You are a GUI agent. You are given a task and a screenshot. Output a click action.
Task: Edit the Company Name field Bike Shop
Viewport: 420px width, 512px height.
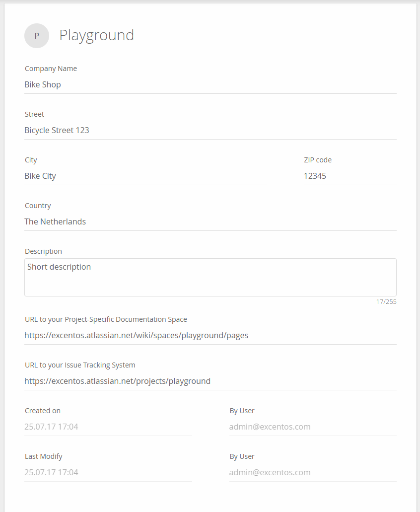pyautogui.click(x=210, y=85)
